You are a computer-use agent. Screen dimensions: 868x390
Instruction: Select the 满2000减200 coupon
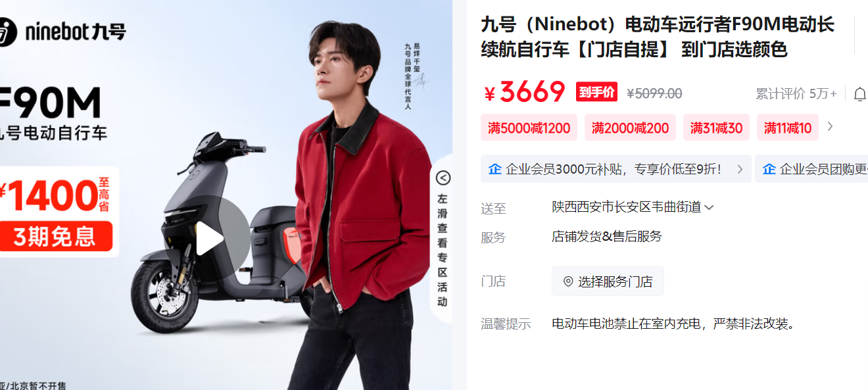tap(630, 128)
